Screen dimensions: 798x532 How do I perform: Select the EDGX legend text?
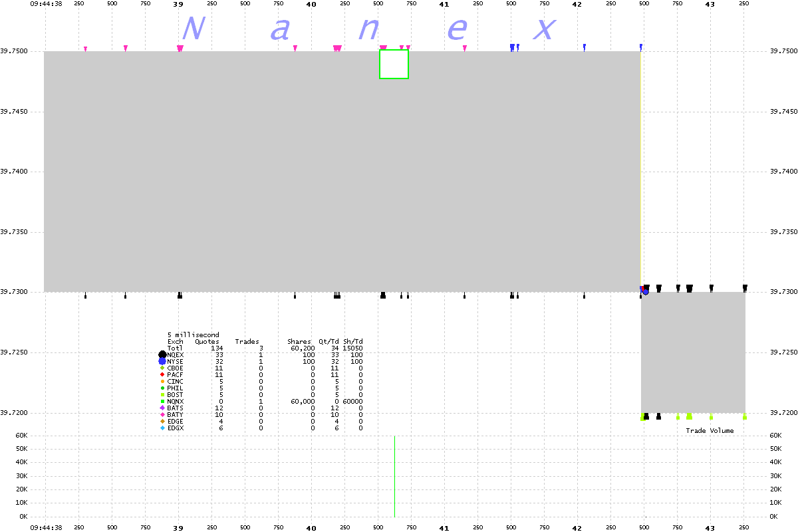(x=176, y=428)
